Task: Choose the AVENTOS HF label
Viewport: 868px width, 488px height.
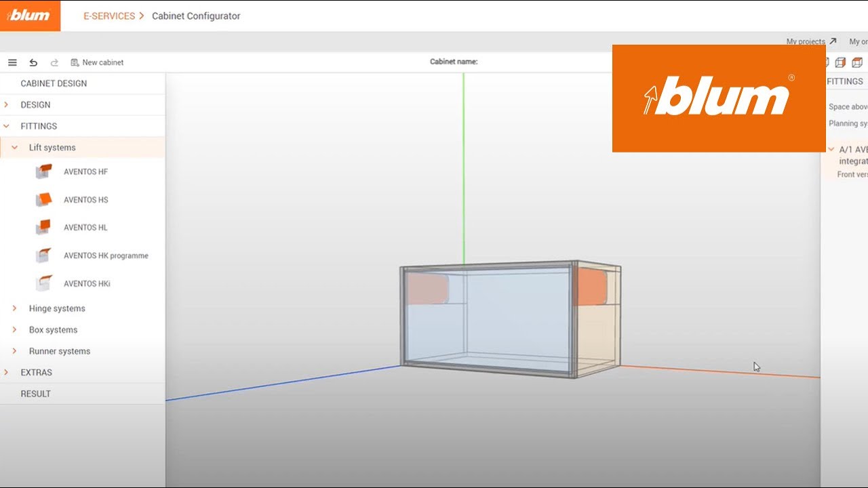Action: (85, 172)
